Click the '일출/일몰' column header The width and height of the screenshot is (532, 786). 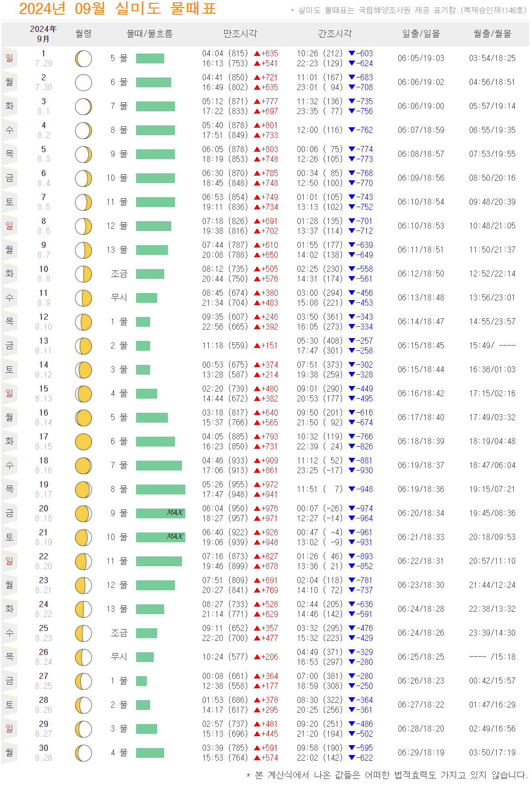pyautogui.click(x=421, y=34)
